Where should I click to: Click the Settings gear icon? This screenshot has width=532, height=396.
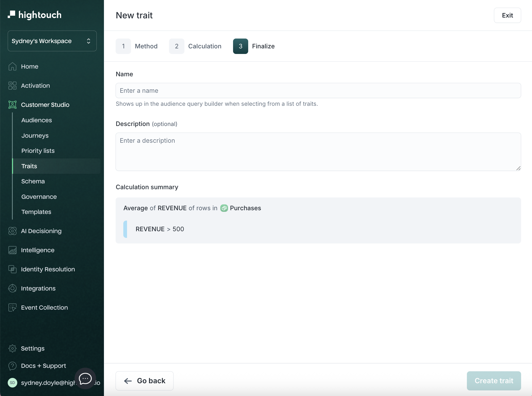coord(12,348)
